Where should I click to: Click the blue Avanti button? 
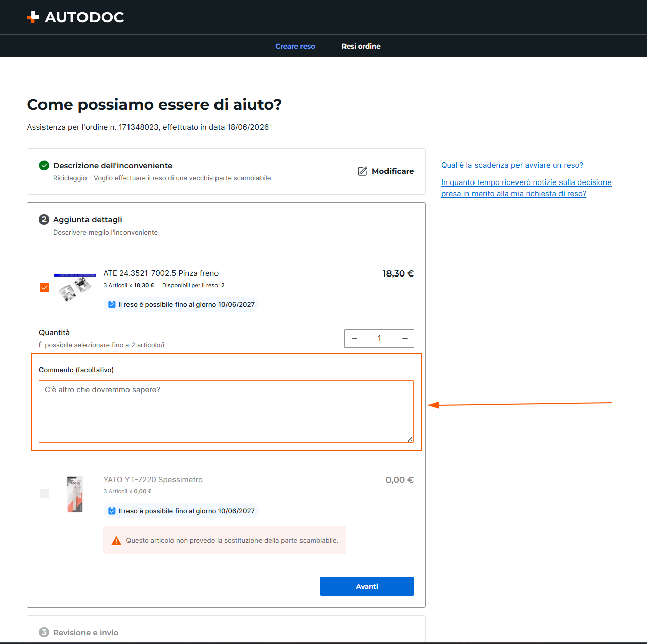click(x=367, y=586)
